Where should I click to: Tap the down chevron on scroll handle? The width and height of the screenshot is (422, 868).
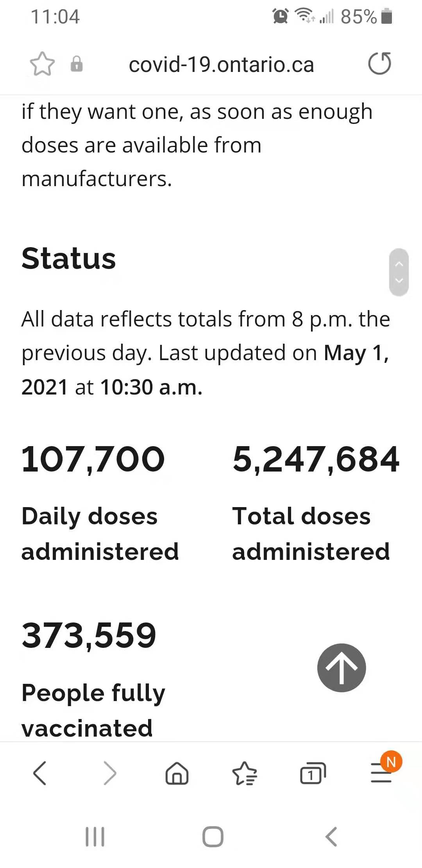399,280
